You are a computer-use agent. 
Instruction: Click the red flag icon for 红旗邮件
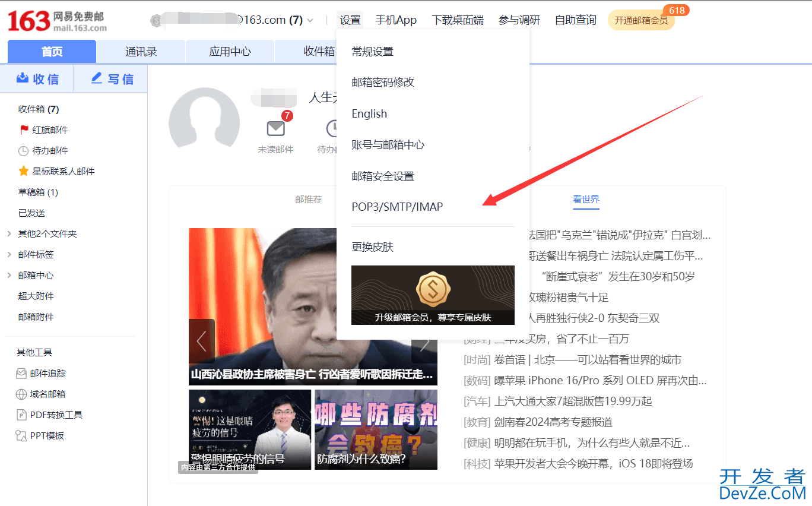(x=24, y=129)
